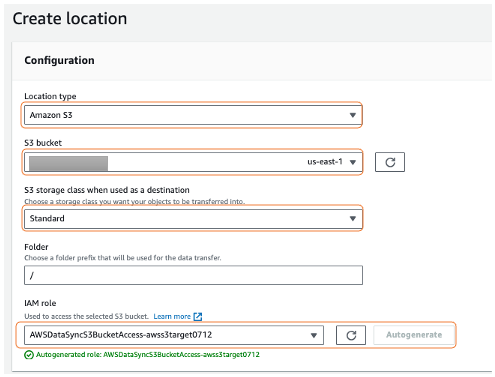
Task: Open the IAM role dropdown
Action: (174, 335)
